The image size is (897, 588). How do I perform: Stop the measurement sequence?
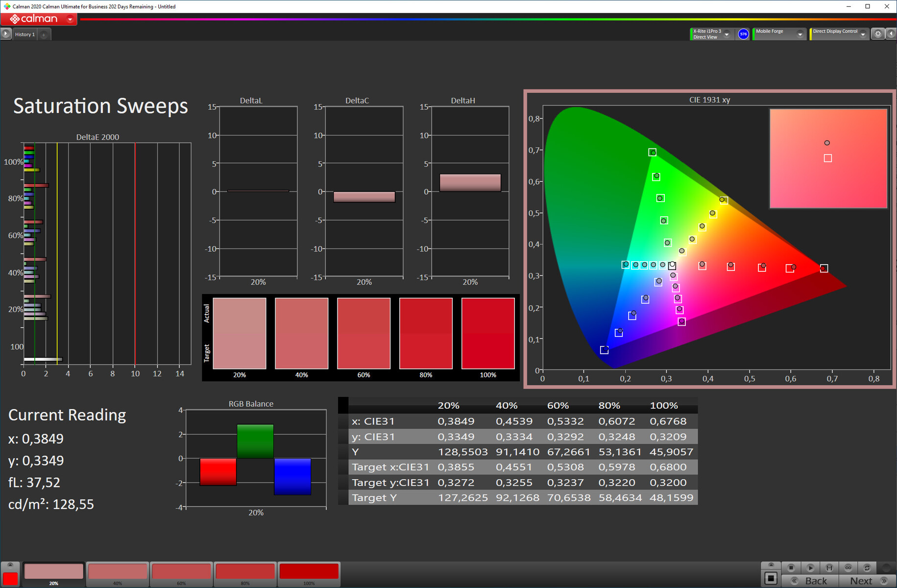point(791,567)
